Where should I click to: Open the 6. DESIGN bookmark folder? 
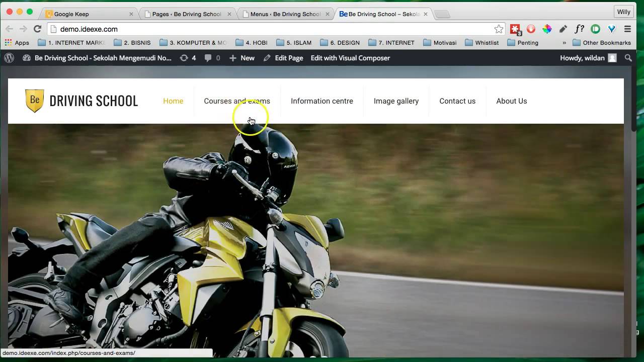tap(340, 43)
